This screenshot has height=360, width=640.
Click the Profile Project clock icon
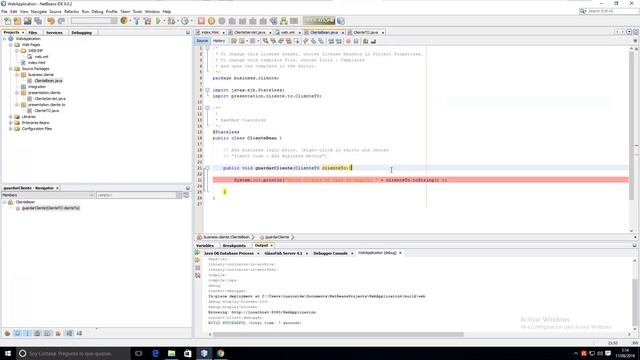184,21
